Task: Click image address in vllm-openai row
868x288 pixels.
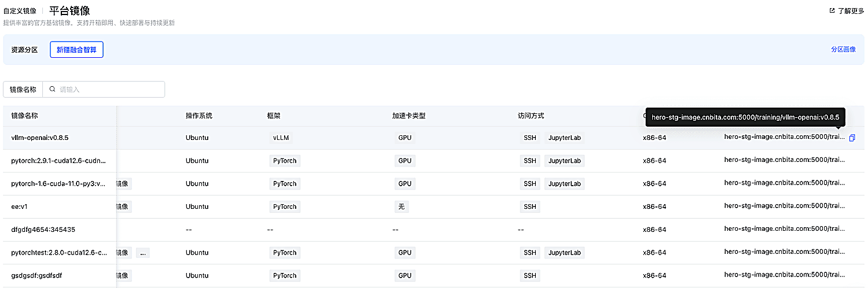Action: click(785, 138)
